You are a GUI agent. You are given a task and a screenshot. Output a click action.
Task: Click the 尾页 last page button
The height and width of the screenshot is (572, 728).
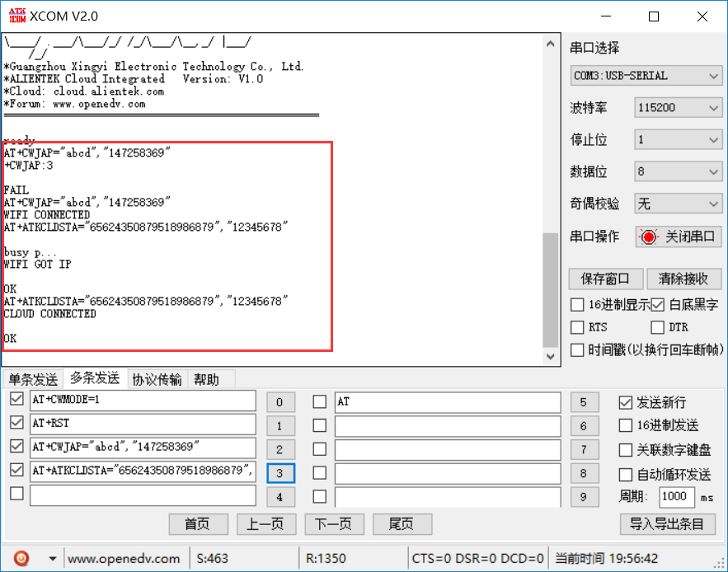402,524
